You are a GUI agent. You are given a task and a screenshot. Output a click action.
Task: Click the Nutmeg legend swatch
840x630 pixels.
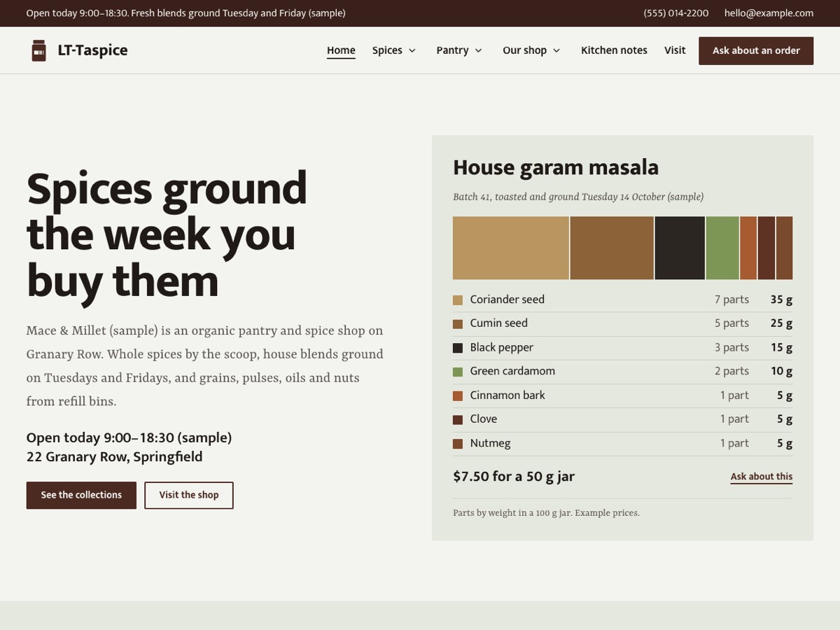pyautogui.click(x=458, y=444)
